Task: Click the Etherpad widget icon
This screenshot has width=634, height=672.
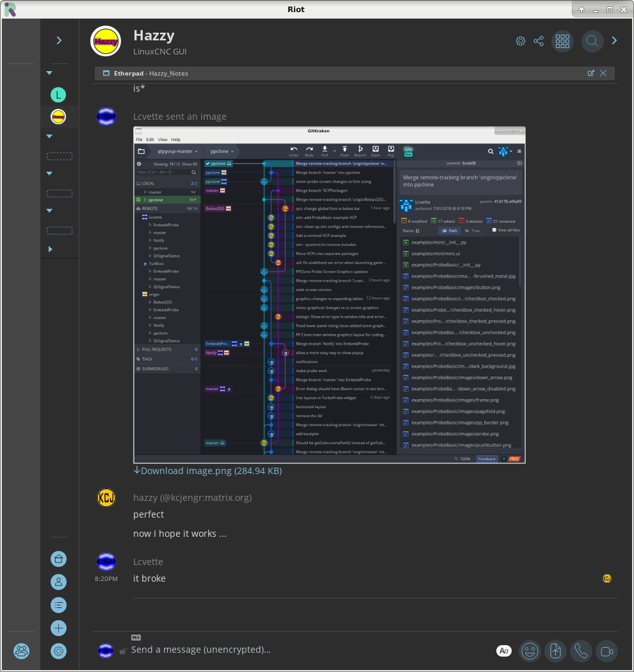Action: pyautogui.click(x=106, y=73)
